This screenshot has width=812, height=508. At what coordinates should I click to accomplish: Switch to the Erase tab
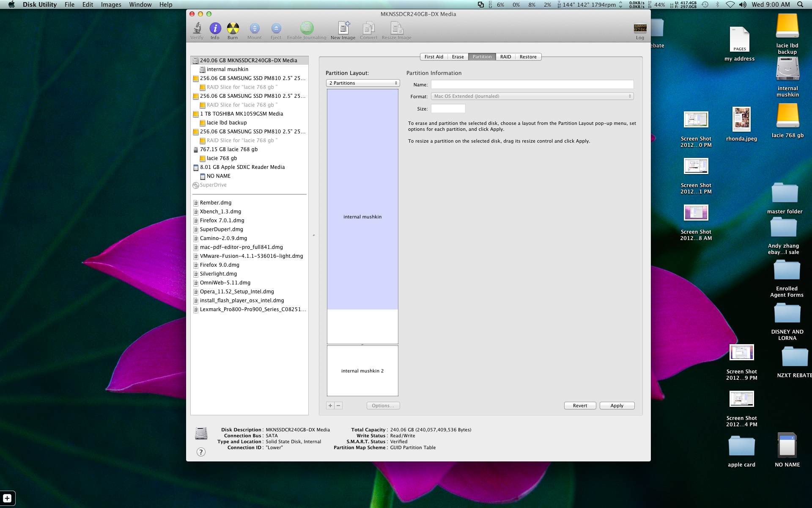tap(458, 57)
